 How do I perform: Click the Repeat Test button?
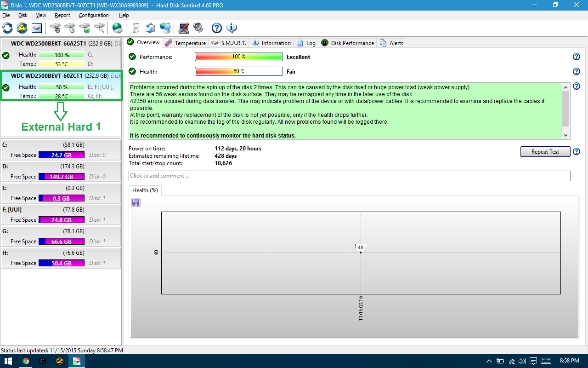[545, 152]
